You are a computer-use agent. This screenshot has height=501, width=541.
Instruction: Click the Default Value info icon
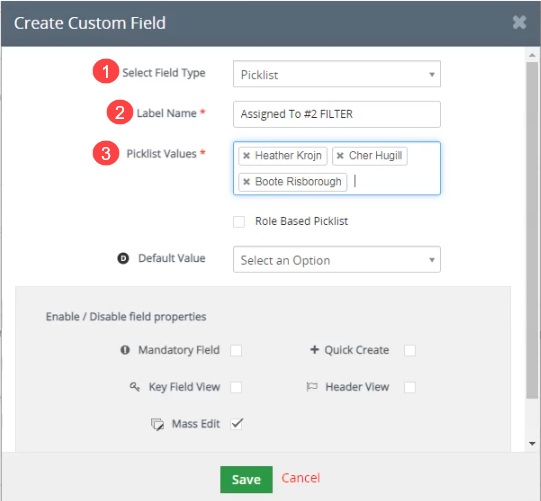[x=123, y=258]
